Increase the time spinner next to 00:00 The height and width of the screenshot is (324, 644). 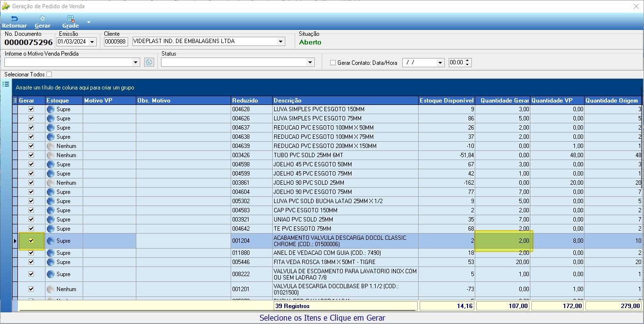pos(468,60)
